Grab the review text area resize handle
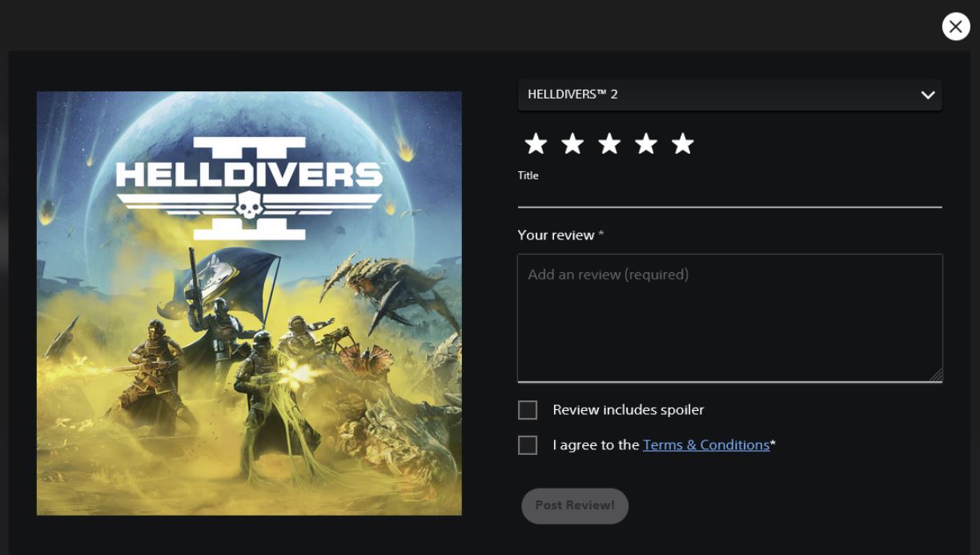980x555 pixels. [x=936, y=375]
